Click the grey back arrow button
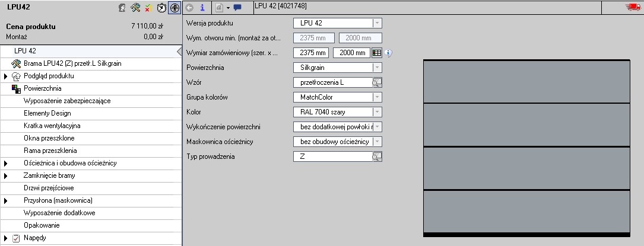This screenshot has width=644, height=246. (x=189, y=7)
